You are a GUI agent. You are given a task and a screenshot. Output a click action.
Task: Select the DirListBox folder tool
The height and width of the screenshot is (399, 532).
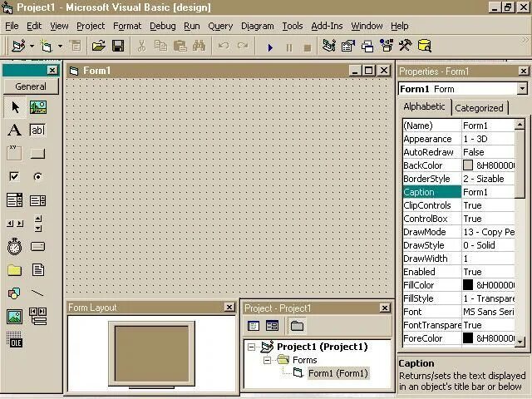[x=15, y=270]
